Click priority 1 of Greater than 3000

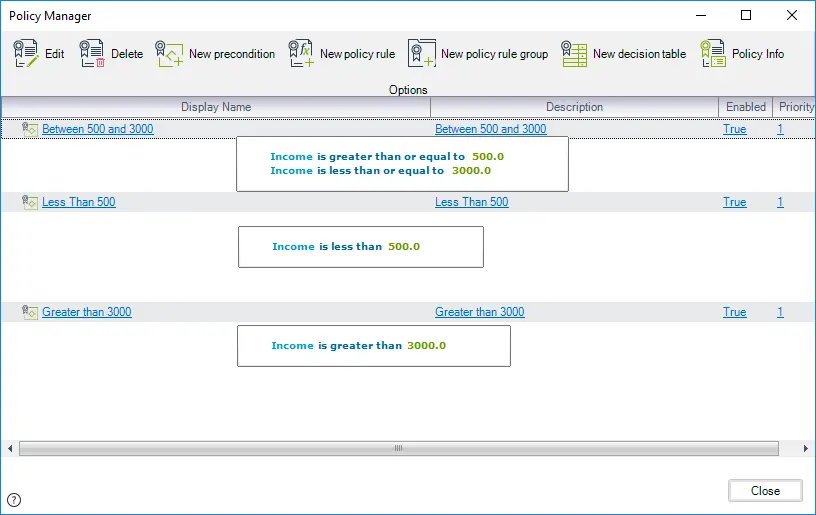pos(780,312)
